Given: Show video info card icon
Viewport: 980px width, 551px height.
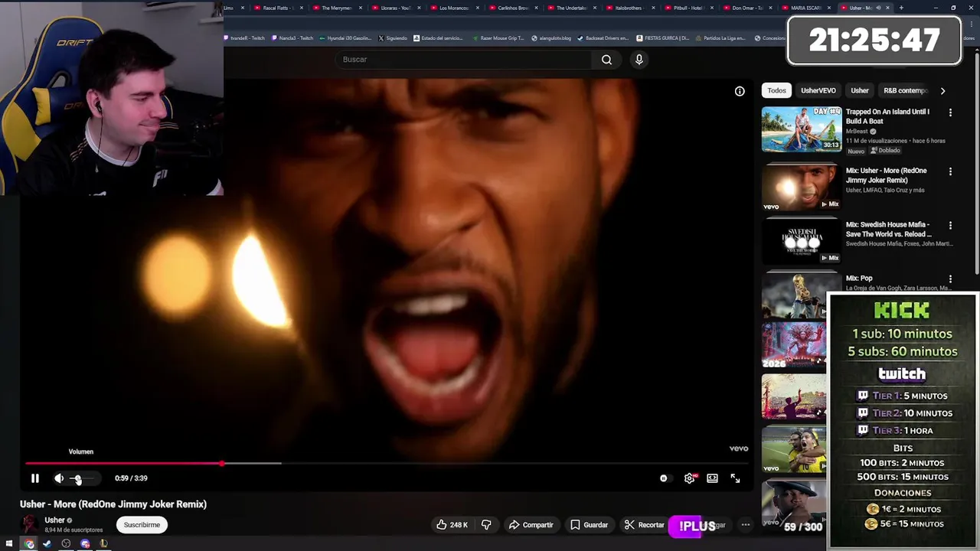Looking at the screenshot, I should pyautogui.click(x=740, y=91).
